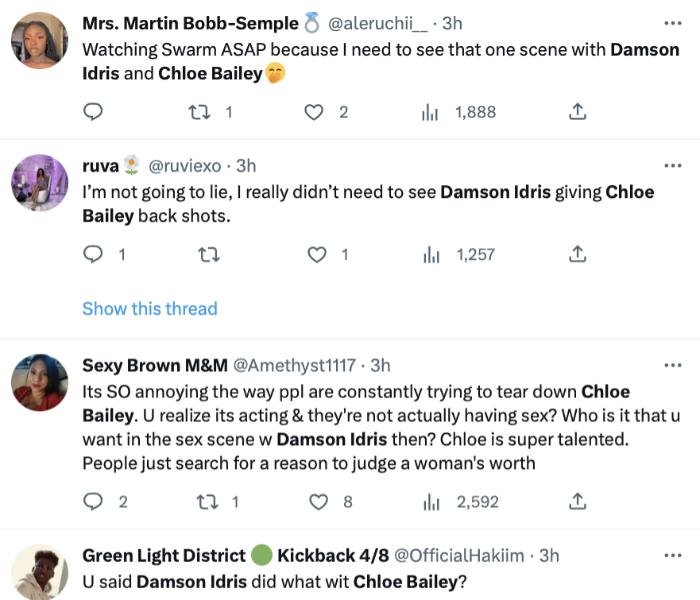The height and width of the screenshot is (600, 700).
Task: Share the tweet with 2,592 views
Action: [578, 501]
